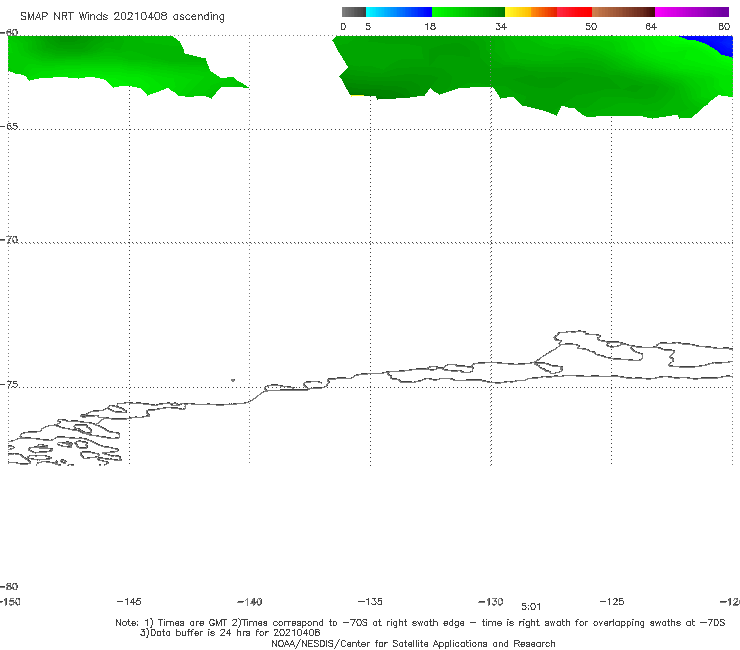740x650 pixels.
Task: Click the green 18-34 segment of color bar
Action: pyautogui.click(x=468, y=12)
